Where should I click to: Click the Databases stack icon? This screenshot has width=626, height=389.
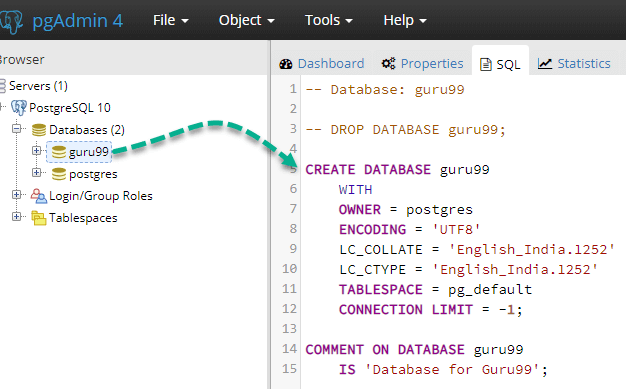point(39,130)
